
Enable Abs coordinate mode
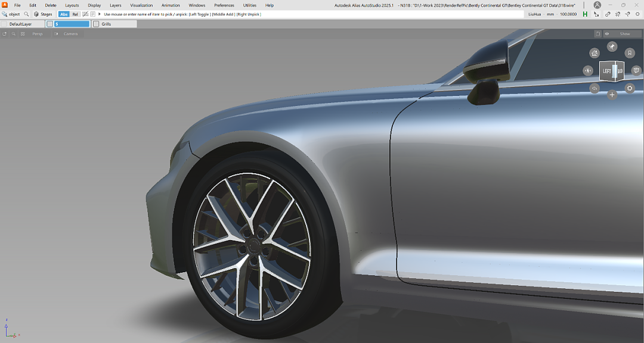(x=64, y=14)
